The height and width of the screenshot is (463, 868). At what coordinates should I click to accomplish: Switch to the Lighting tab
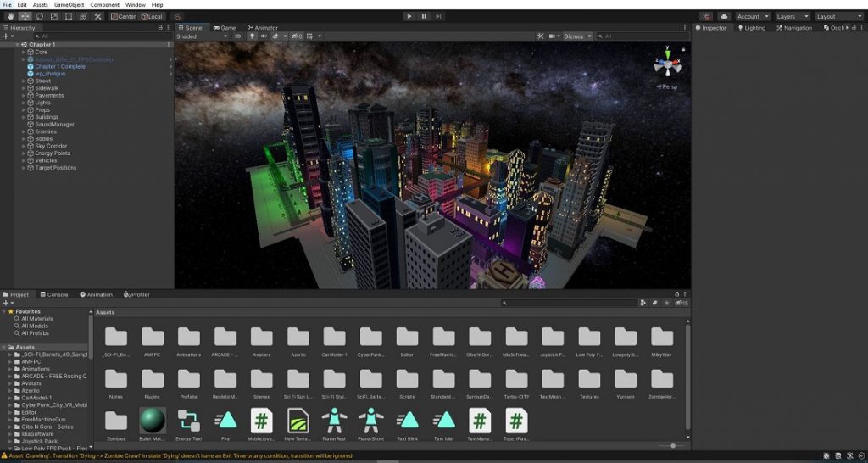pyautogui.click(x=751, y=28)
